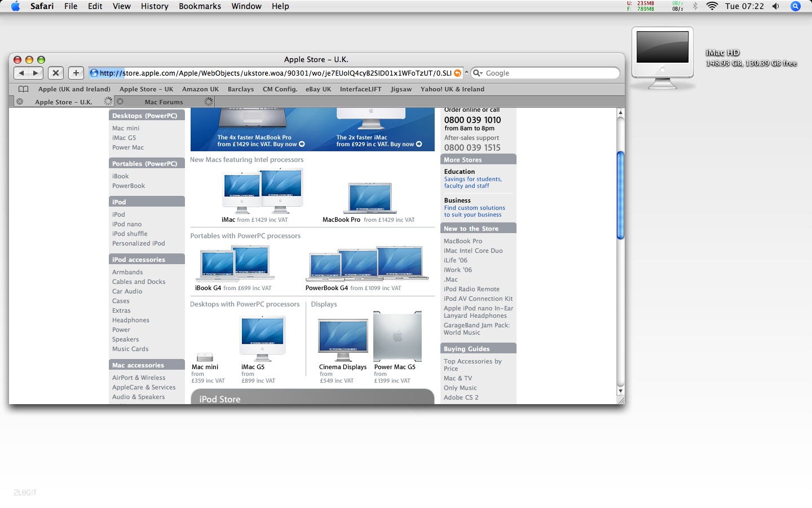The height and width of the screenshot is (508, 812).
Task: Open Spotlight search icon in menu bar
Action: click(796, 6)
